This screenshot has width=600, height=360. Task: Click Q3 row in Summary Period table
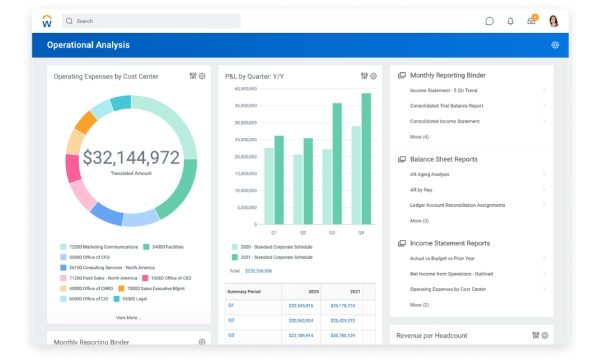pyautogui.click(x=300, y=336)
